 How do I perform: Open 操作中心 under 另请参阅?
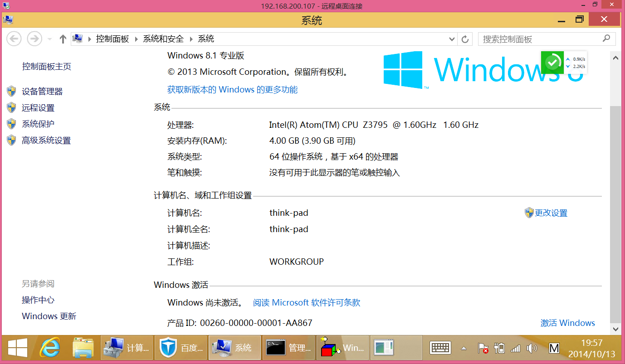(x=38, y=300)
